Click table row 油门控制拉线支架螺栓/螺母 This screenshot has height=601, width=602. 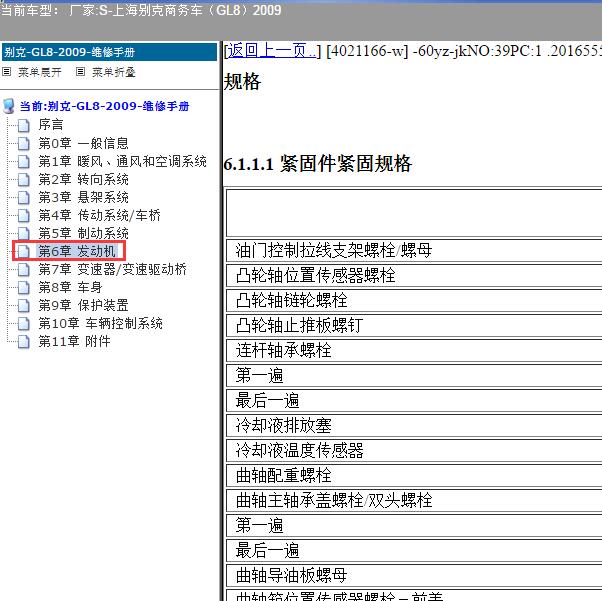point(414,251)
